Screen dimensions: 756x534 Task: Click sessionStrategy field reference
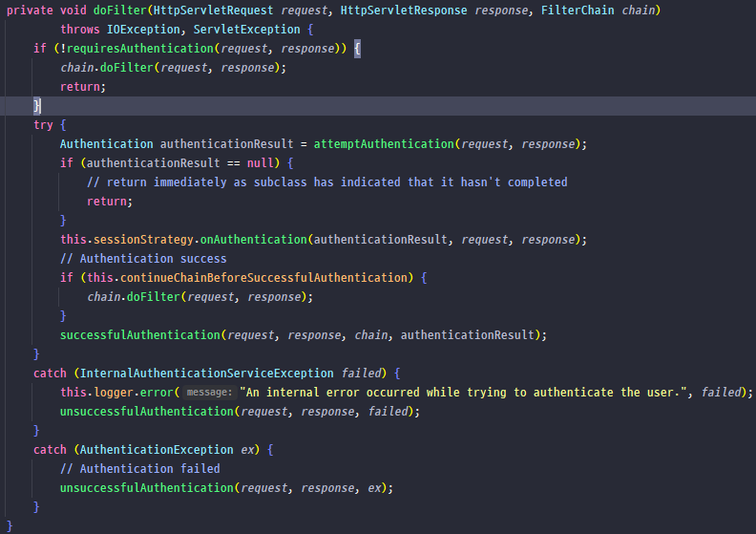[x=143, y=239]
